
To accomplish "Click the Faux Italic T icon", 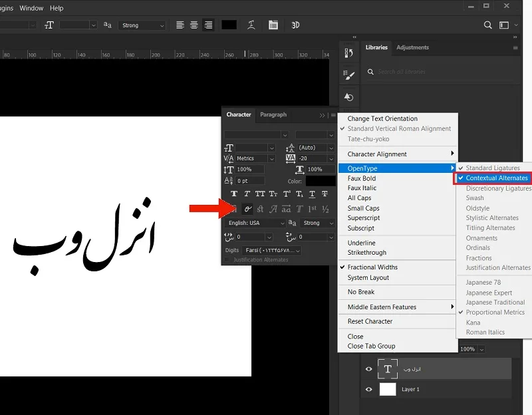I will point(247,194).
